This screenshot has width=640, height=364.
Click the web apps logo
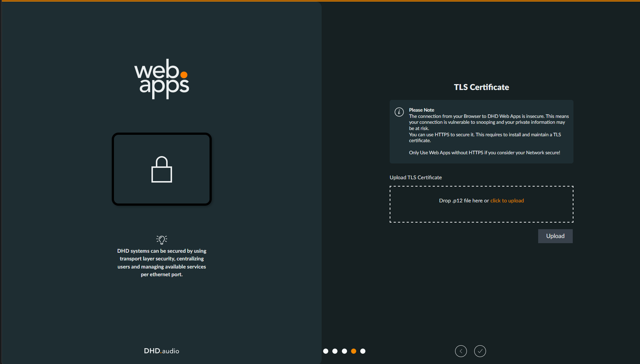162,79
